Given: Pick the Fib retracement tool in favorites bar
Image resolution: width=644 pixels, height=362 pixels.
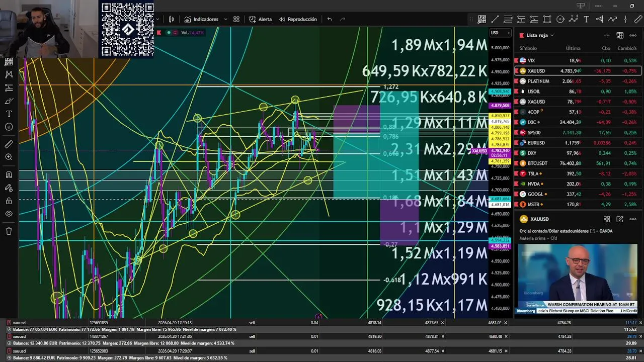Looking at the screenshot, I should [x=508, y=19].
